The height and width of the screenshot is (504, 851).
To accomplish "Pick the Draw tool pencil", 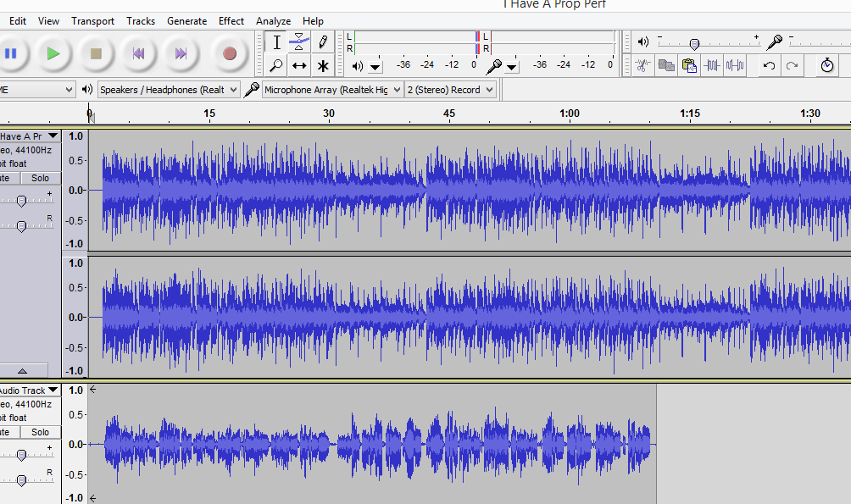I will pos(322,41).
